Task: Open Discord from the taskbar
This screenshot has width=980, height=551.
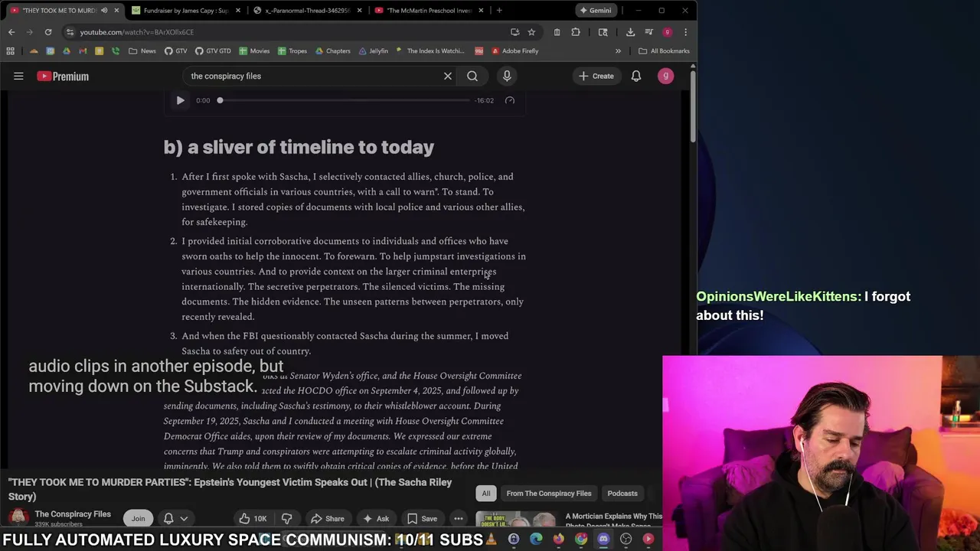Action: click(x=603, y=540)
